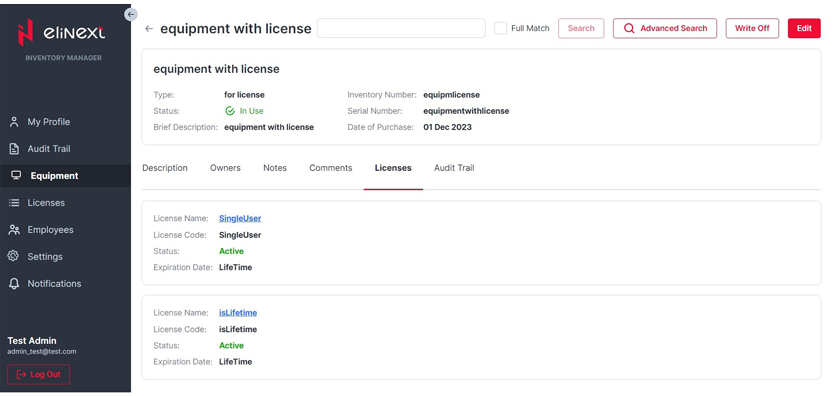Open the isLifetime license link

pos(238,313)
